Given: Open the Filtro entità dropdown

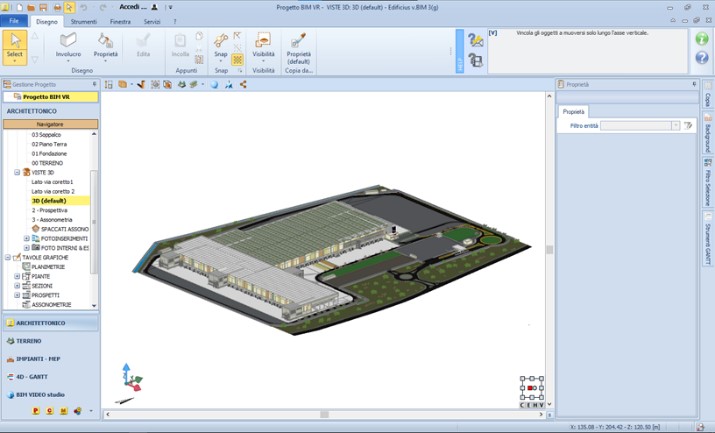Looking at the screenshot, I should 676,126.
